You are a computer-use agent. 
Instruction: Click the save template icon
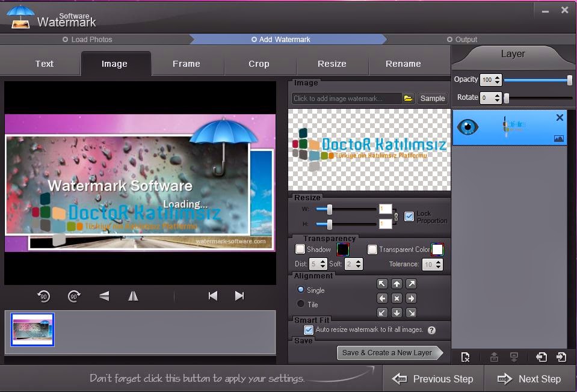click(x=561, y=357)
